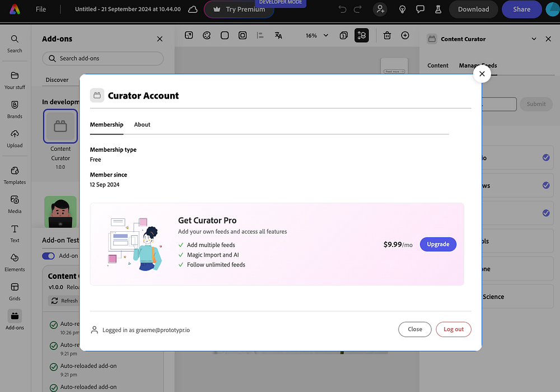This screenshot has width=560, height=392.
Task: Open Your stuff in the sidebar
Action: tap(15, 80)
